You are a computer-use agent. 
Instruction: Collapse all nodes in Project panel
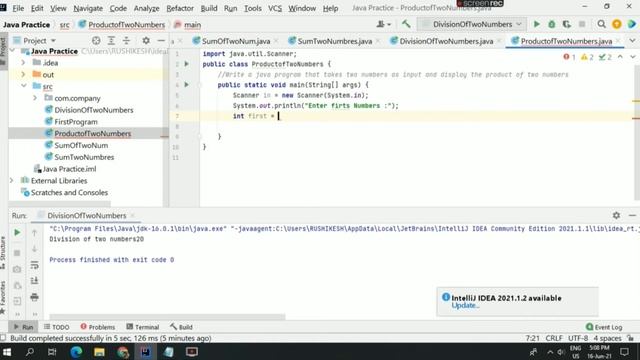click(x=126, y=40)
